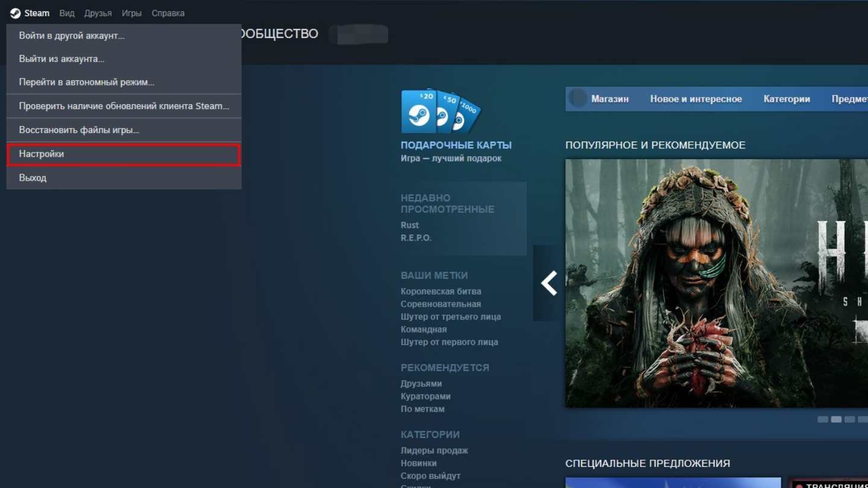
Task: Open Новинки category
Action: point(418,463)
